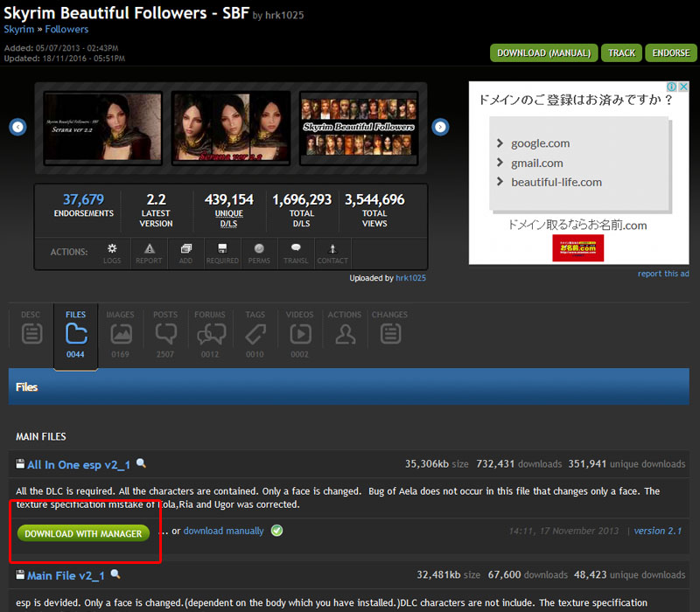Click gmail.com in the ad
The width and height of the screenshot is (700, 612).
point(537,163)
